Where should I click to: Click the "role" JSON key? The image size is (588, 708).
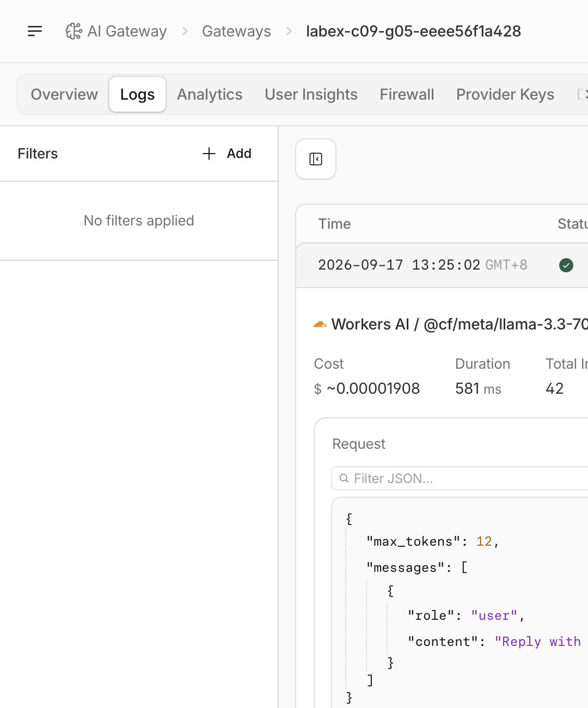[431, 615]
